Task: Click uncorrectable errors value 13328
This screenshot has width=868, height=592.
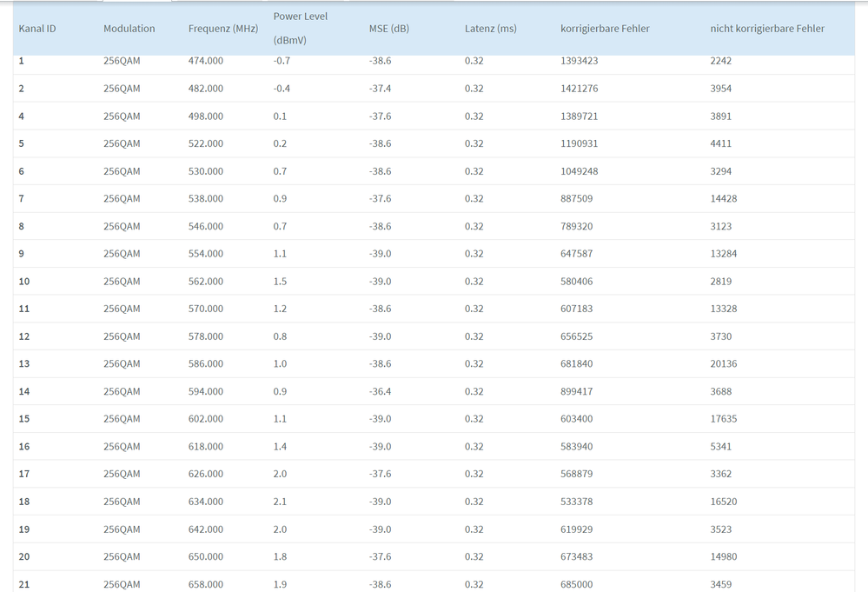Action: pos(724,309)
